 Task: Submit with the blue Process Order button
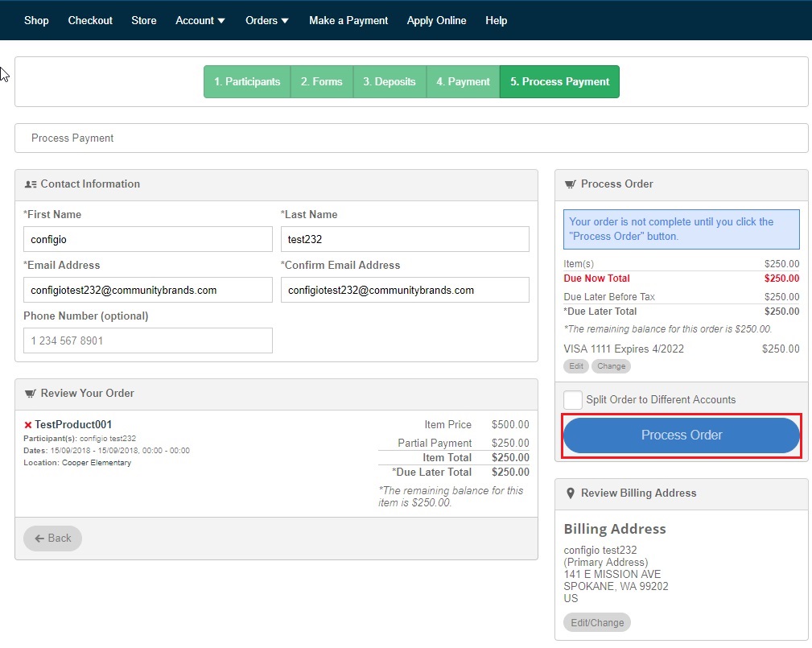pos(682,435)
